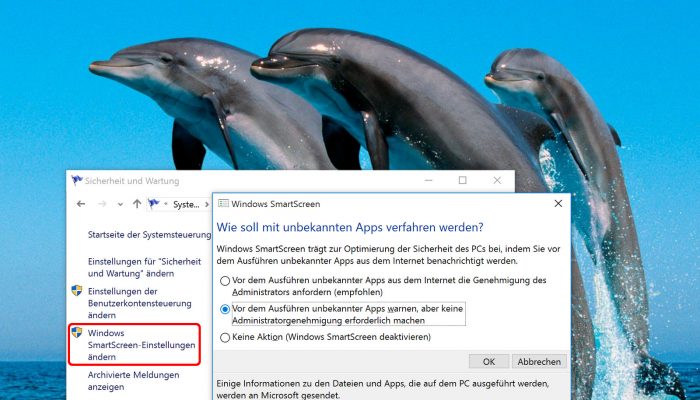Minimize the Sicherheit und Wartung window
Image resolution: width=700 pixels, height=400 pixels.
429,180
